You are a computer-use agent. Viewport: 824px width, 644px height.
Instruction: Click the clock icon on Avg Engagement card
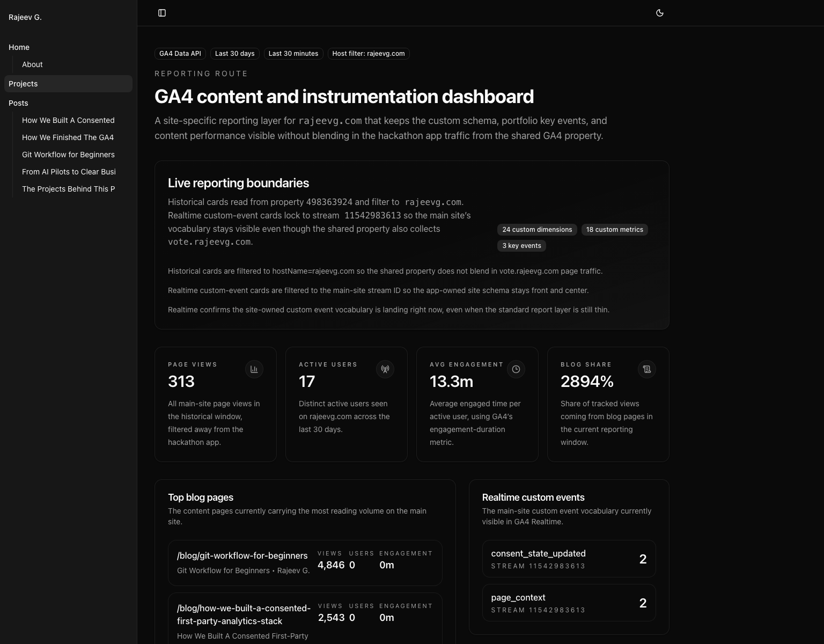click(516, 369)
